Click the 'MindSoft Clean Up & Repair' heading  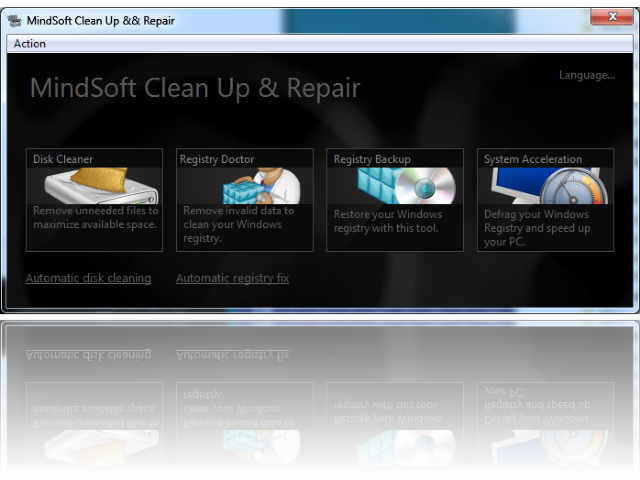[x=195, y=88]
